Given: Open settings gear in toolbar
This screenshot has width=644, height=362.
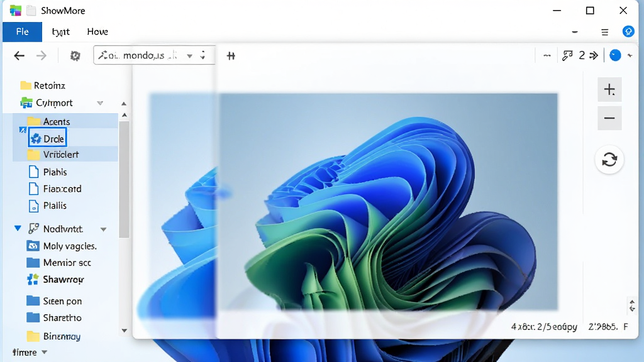Looking at the screenshot, I should pyautogui.click(x=75, y=55).
